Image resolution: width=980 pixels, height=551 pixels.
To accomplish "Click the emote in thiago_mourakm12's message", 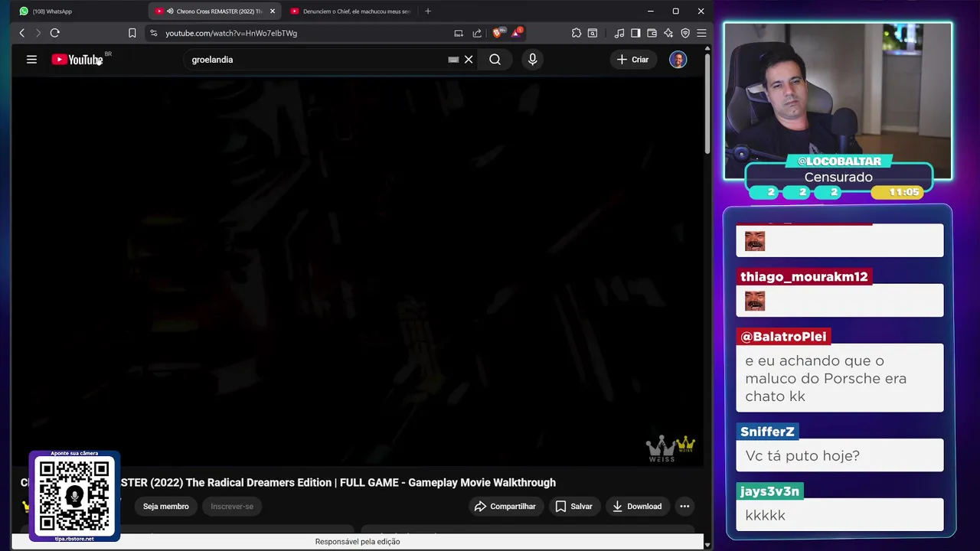I will tap(755, 301).
